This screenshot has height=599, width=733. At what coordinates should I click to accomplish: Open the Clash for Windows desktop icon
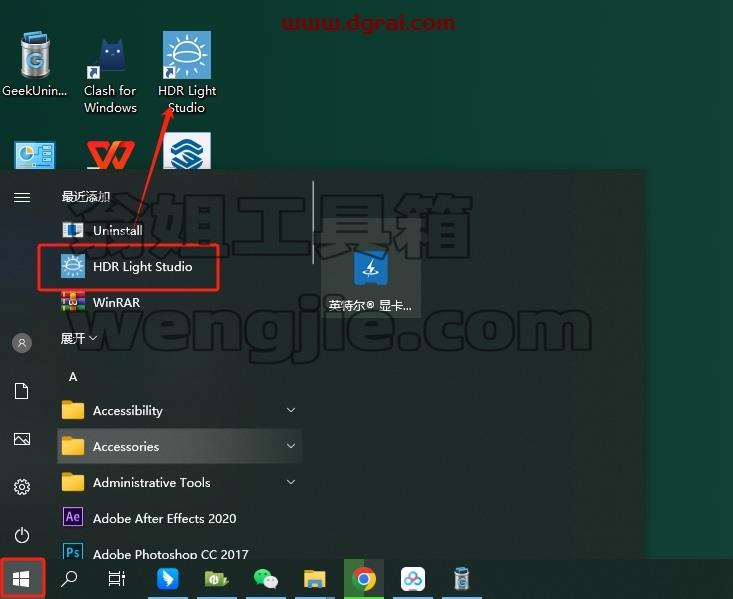pos(110,74)
